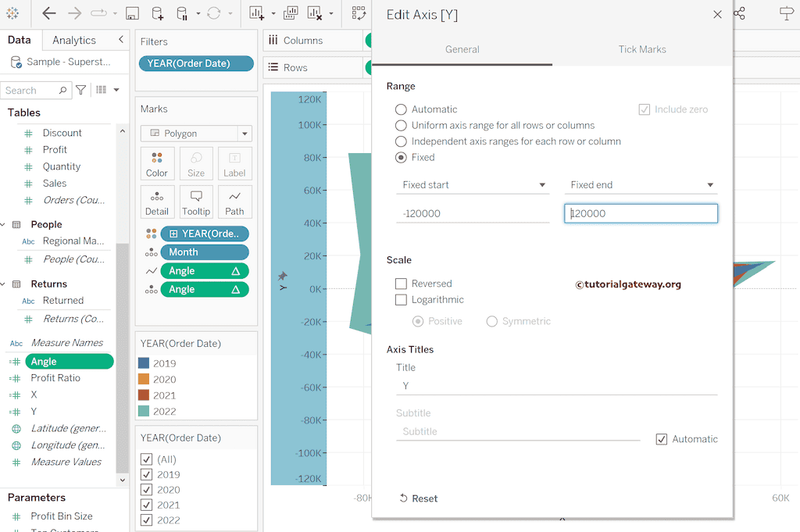Click the 2020 orange color swatch
The image size is (800, 532).
point(144,379)
